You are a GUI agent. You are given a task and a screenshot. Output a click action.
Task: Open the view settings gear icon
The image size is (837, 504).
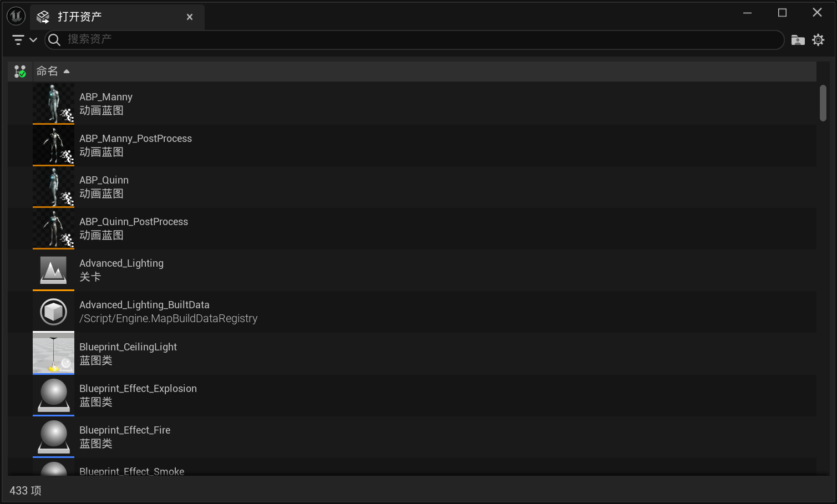coord(818,40)
